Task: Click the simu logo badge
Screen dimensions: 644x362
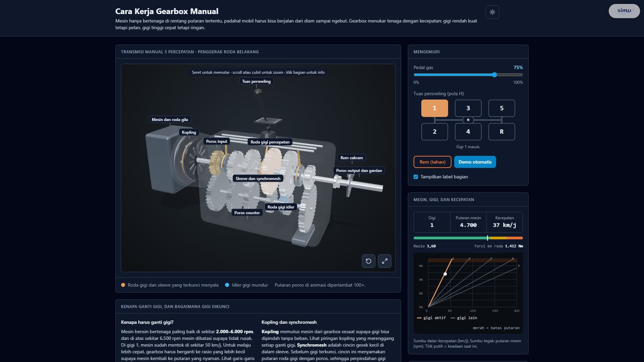Action: coord(624,11)
